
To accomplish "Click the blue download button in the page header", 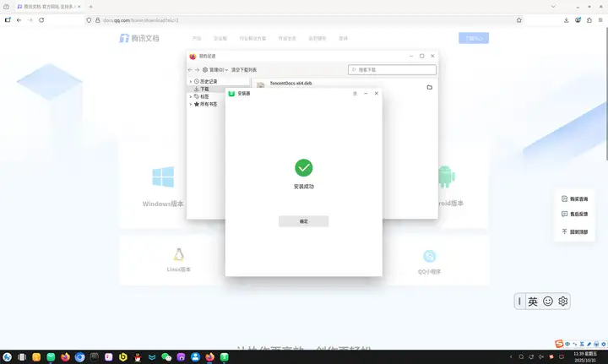I will coord(474,38).
